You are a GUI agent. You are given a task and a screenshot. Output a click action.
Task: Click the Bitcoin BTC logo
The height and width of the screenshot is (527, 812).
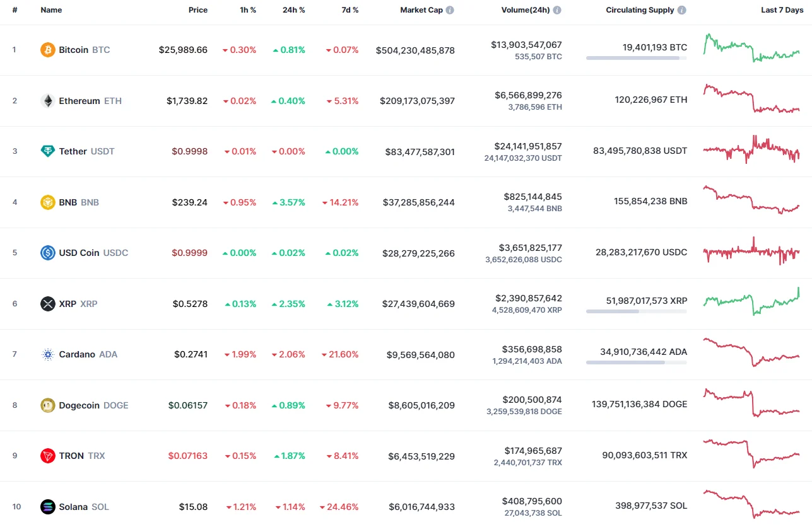tap(47, 49)
